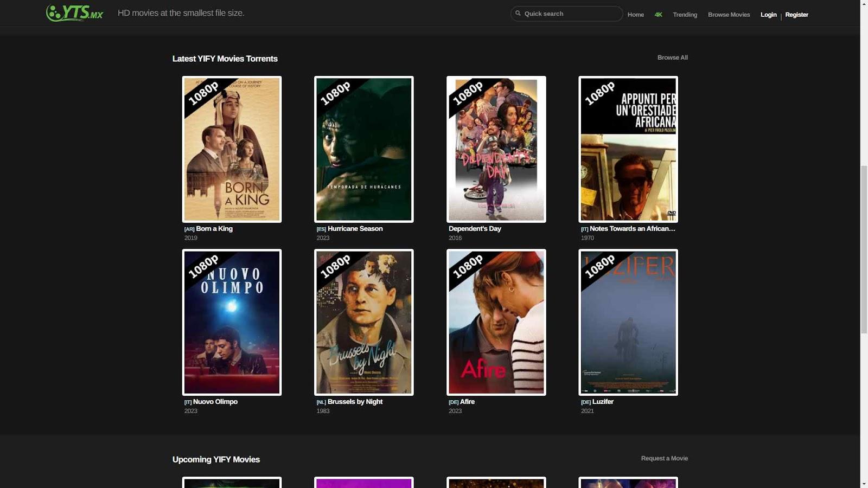Click the year 2016 under Dependent's Day
The image size is (868, 488).
pyautogui.click(x=455, y=238)
